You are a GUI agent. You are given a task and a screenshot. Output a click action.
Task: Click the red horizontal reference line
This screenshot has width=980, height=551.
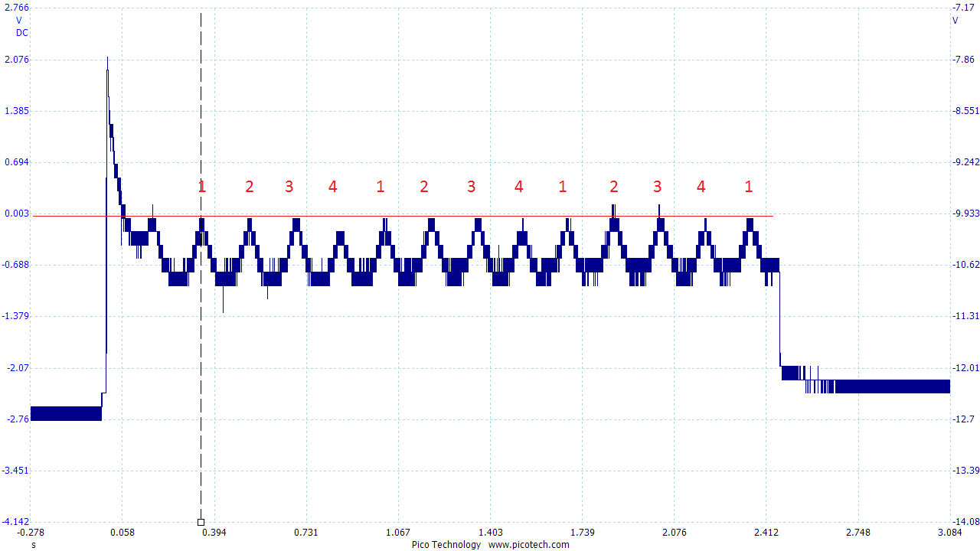coord(403,216)
